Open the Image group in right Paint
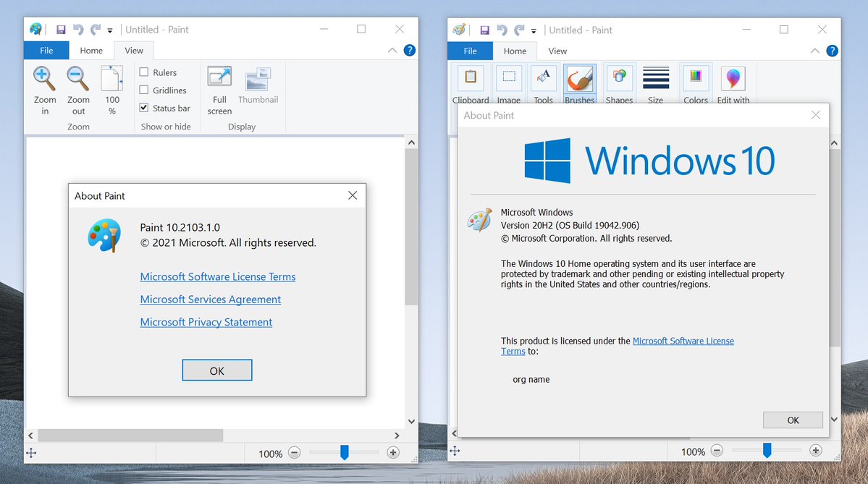 tap(509, 85)
